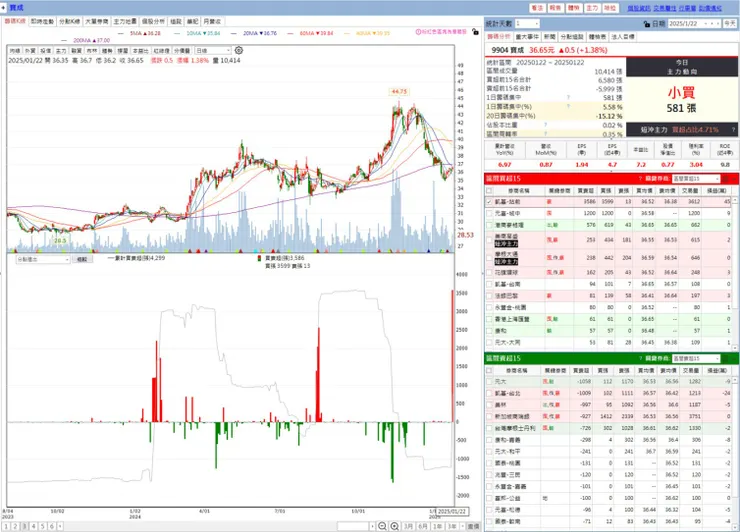This screenshot has height=532, width=740.
Task: Open the 日線 period dropdown
Action: (x=213, y=51)
